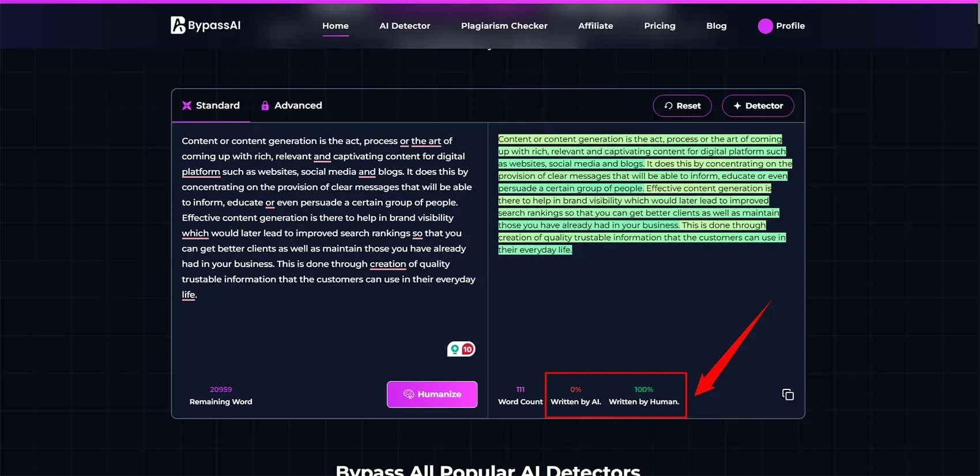Viewport: 980px width, 476px height.
Task: Click the 'Word Count' label
Action: click(x=521, y=402)
